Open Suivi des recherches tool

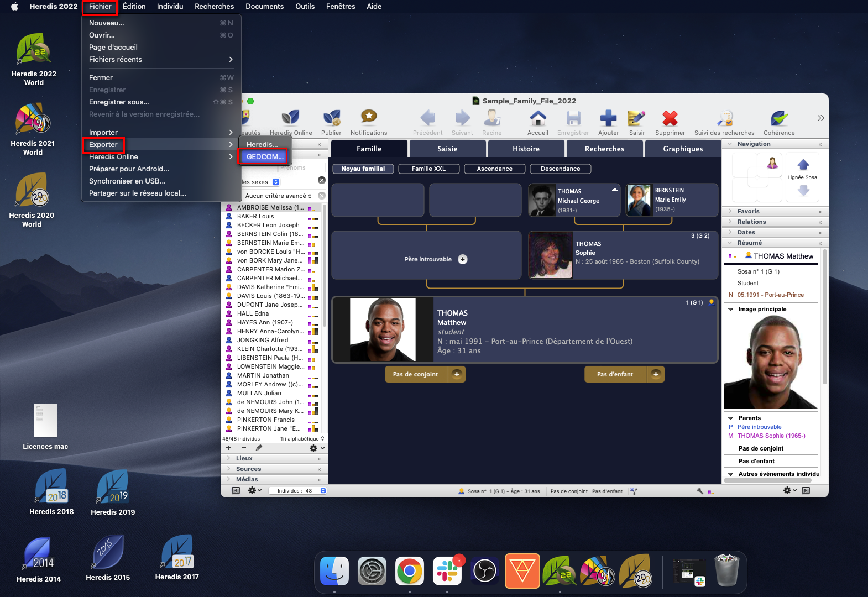coord(724,119)
